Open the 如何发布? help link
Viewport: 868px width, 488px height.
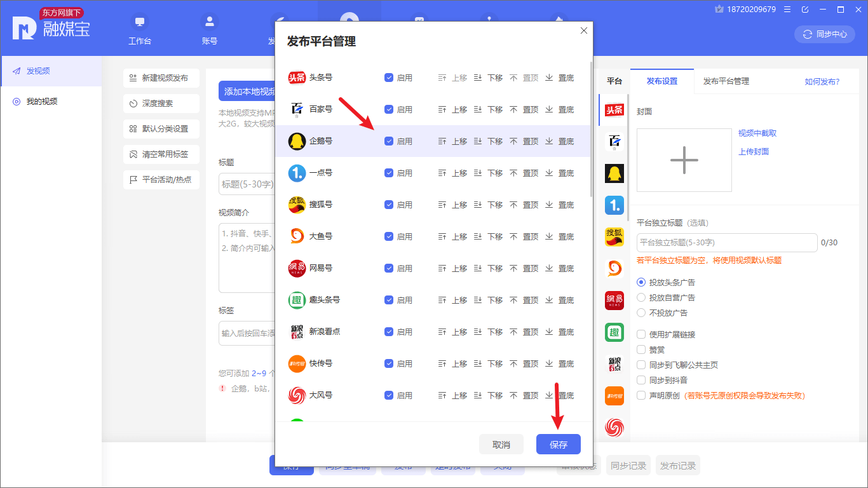[x=822, y=81]
